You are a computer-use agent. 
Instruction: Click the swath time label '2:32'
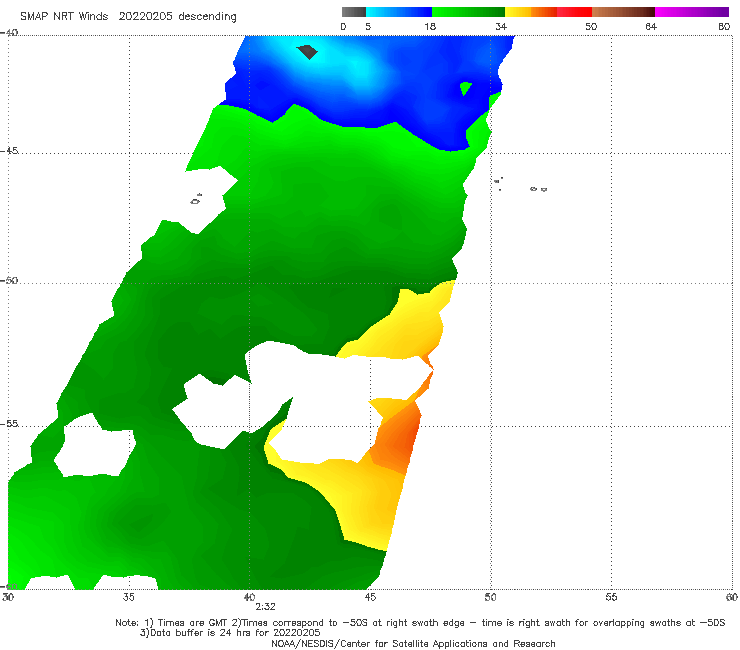[x=265, y=607]
